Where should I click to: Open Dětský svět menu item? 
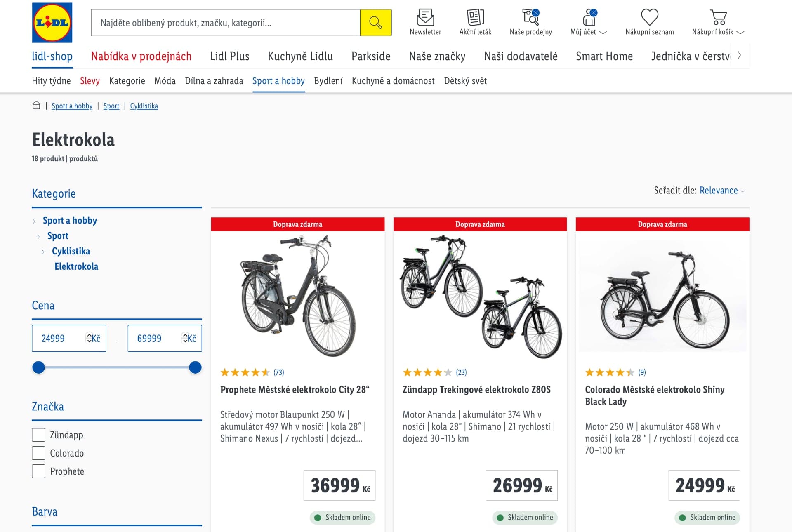[465, 81]
